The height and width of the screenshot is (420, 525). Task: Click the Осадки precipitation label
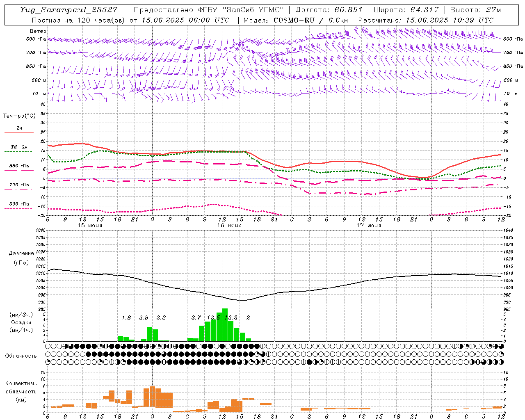pos(21,322)
